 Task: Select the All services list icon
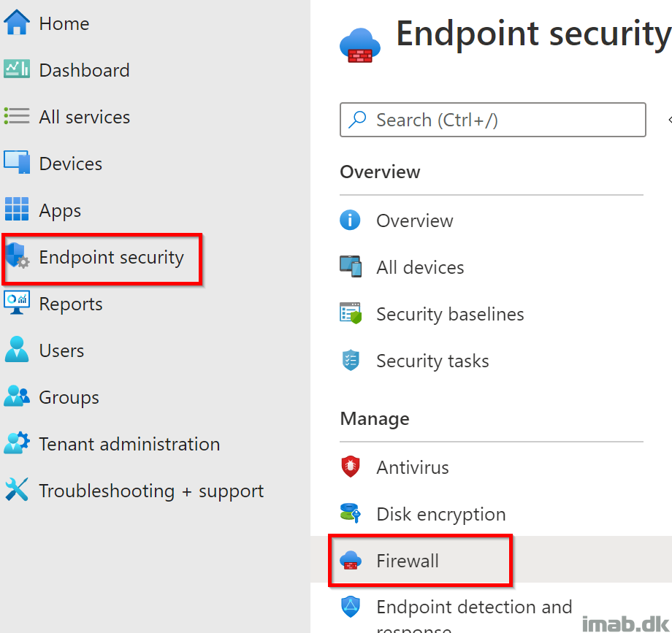coord(17,116)
